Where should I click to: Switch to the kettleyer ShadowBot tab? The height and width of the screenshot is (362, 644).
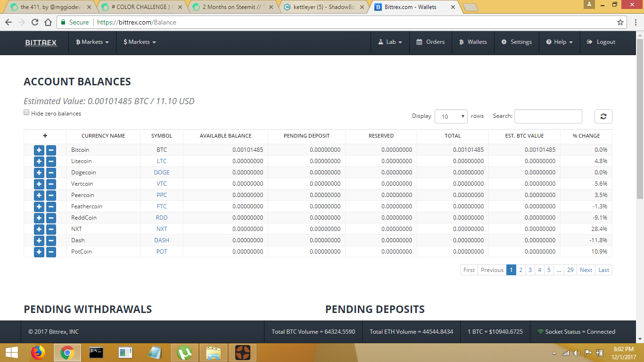[x=323, y=8]
